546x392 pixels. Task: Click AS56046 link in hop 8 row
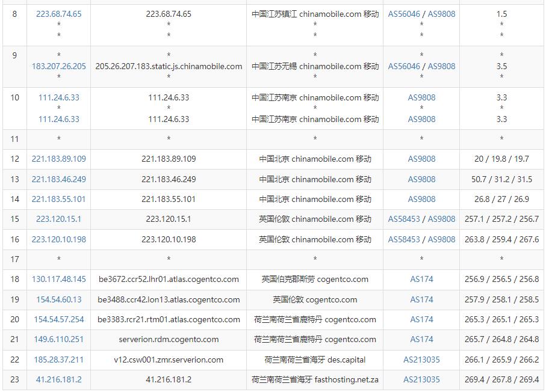(x=404, y=14)
